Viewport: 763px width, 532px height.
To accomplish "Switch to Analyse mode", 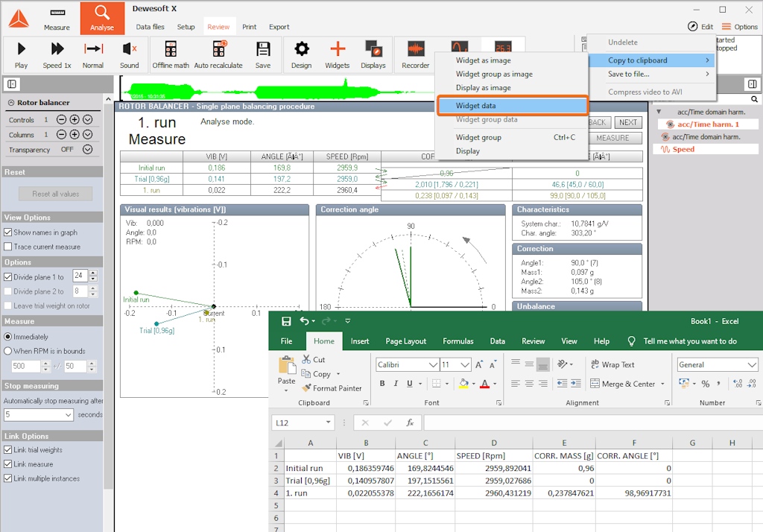I will (x=102, y=19).
